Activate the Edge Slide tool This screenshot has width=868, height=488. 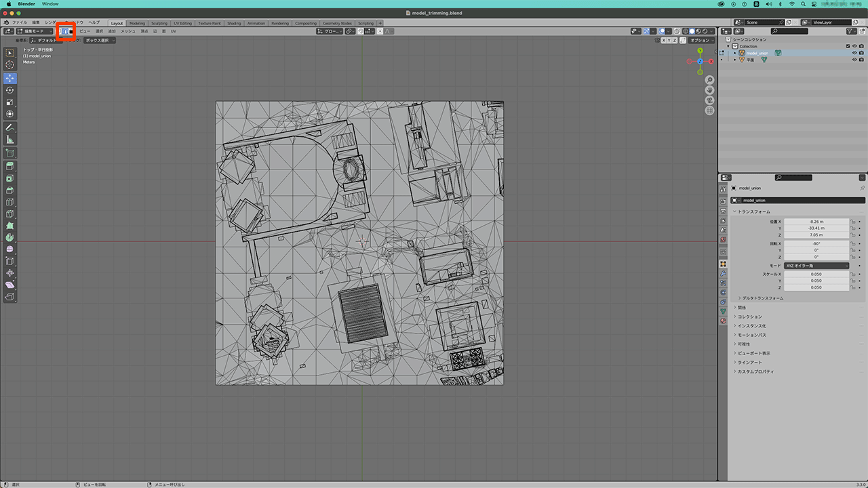point(9,261)
